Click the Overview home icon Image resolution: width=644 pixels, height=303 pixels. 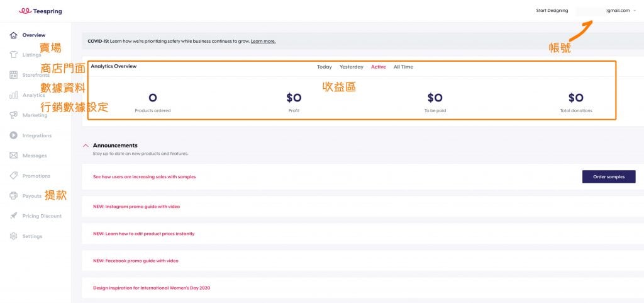pyautogui.click(x=14, y=35)
